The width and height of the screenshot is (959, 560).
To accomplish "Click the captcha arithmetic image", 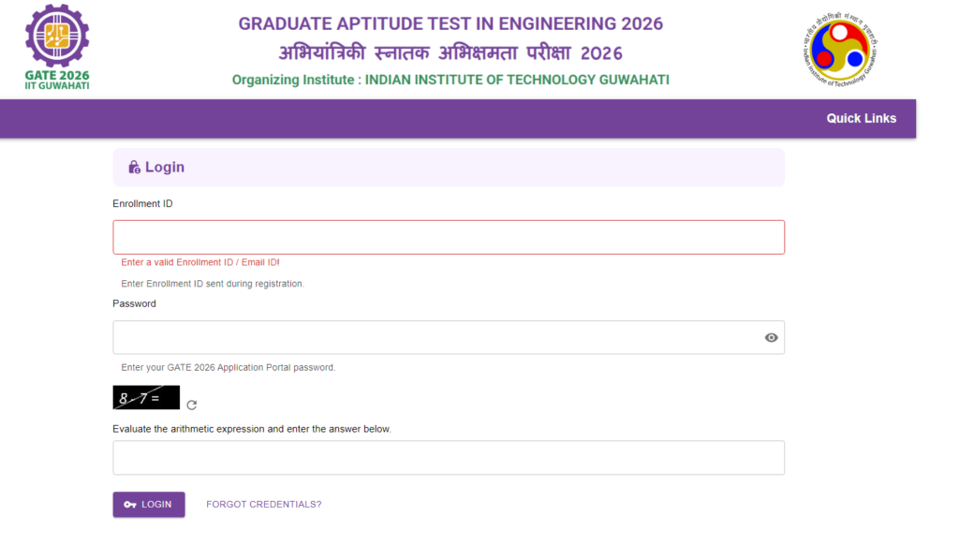I will [145, 396].
